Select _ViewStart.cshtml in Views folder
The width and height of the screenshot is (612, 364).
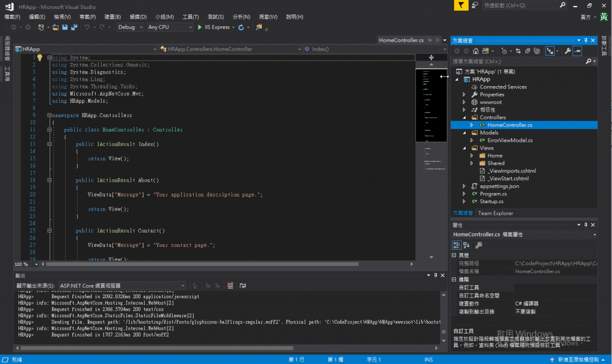(x=508, y=179)
